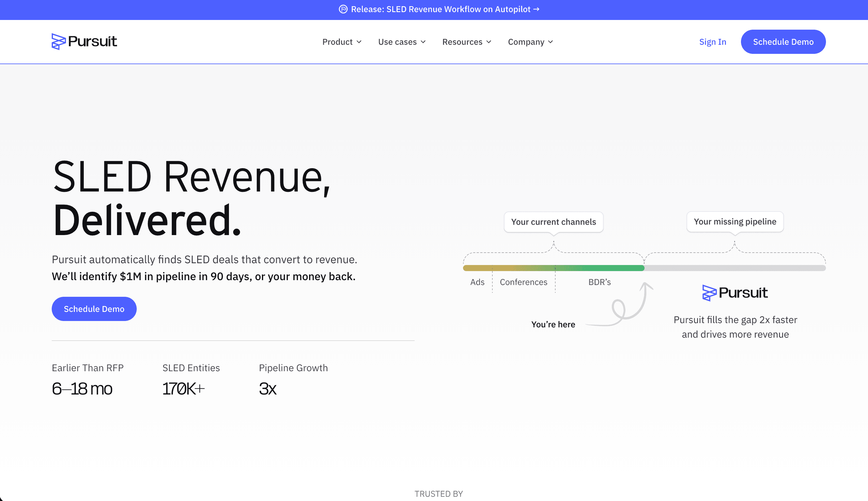The image size is (868, 501).
Task: Click the 'You're here' annotation text
Action: point(553,325)
